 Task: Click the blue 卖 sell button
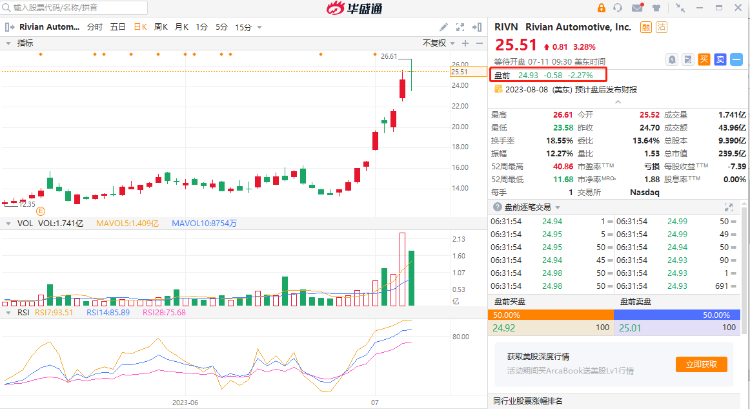point(720,60)
